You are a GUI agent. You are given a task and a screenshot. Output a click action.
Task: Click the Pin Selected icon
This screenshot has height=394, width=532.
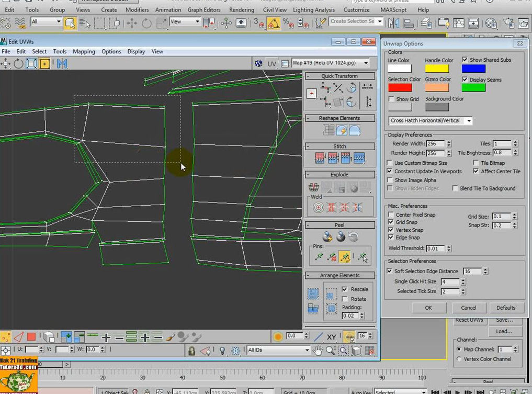pos(319,257)
